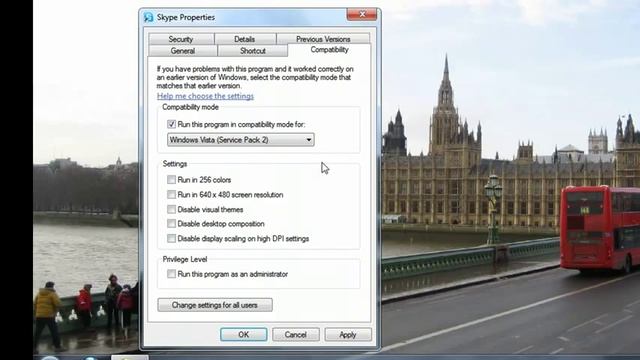Click 'Help me choose the settings' link
Image resolution: width=640 pixels, height=360 pixels.
(x=205, y=96)
